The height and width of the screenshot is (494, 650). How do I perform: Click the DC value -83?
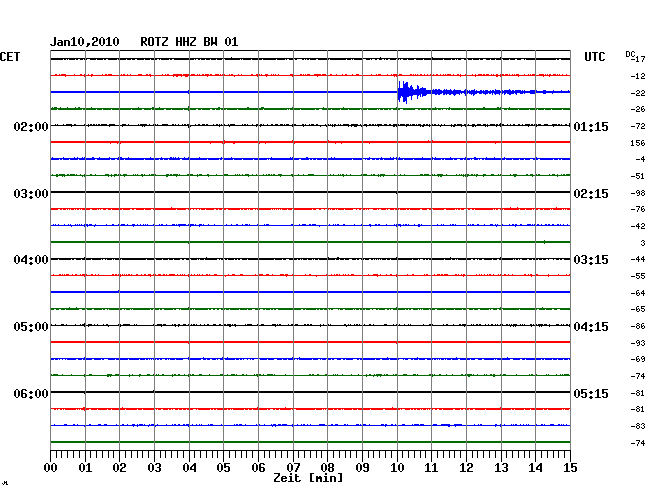click(638, 426)
